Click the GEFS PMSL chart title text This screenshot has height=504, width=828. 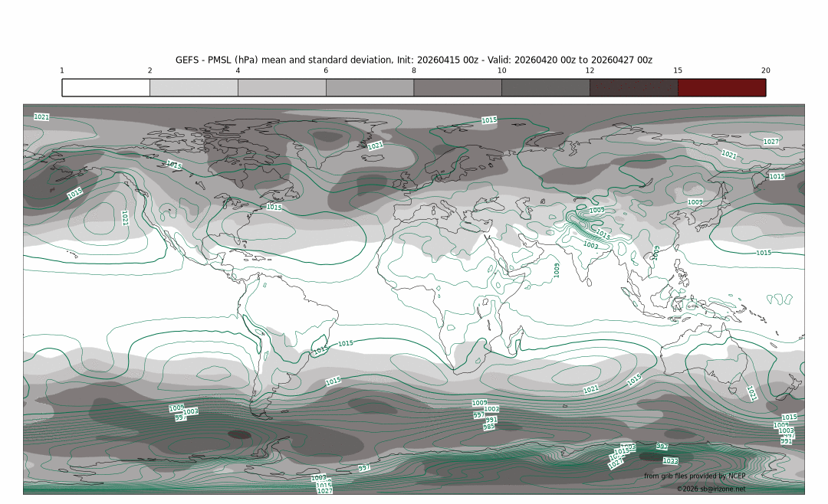[413, 60]
